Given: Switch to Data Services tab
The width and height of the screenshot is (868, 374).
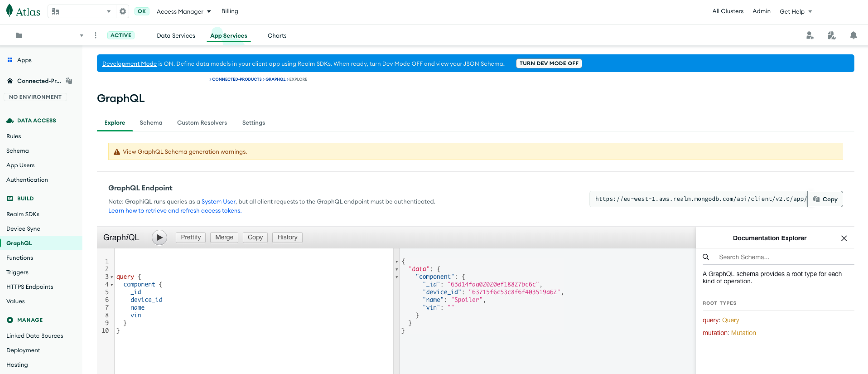Looking at the screenshot, I should 176,35.
